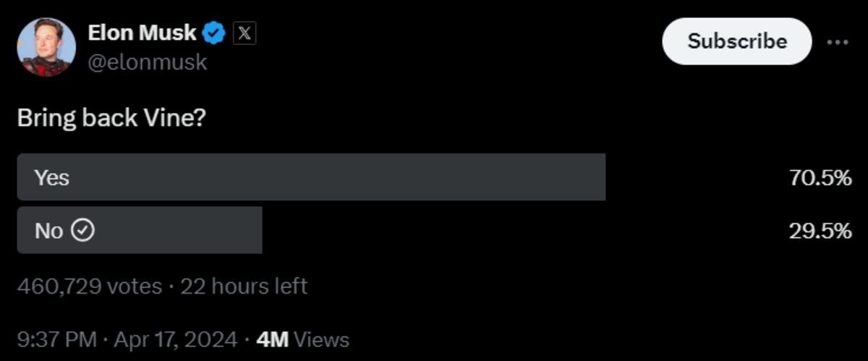Subscribe to Elon Musk
This screenshot has width=868, height=361.
(736, 41)
